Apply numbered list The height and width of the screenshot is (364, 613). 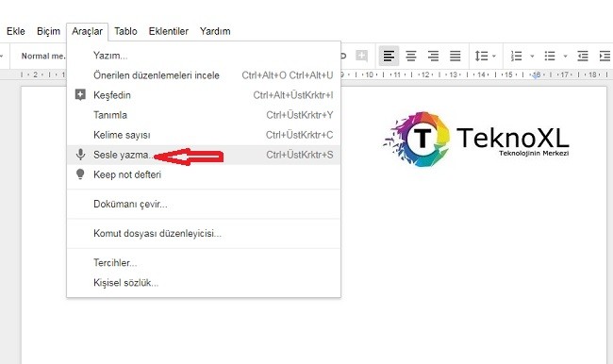pyautogui.click(x=517, y=56)
